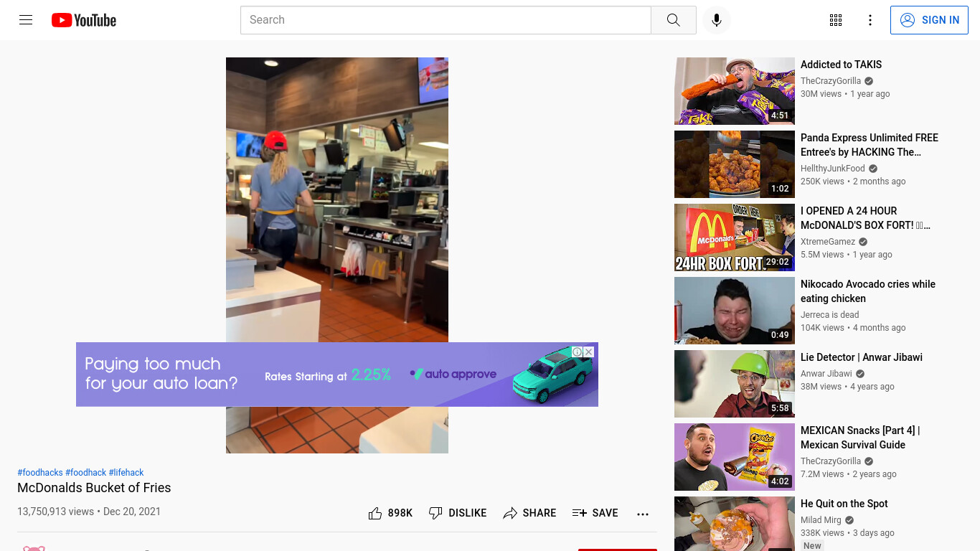Open 24HR BOX FORT thumbnail
Screen dimensions: 980x551
(x=735, y=237)
